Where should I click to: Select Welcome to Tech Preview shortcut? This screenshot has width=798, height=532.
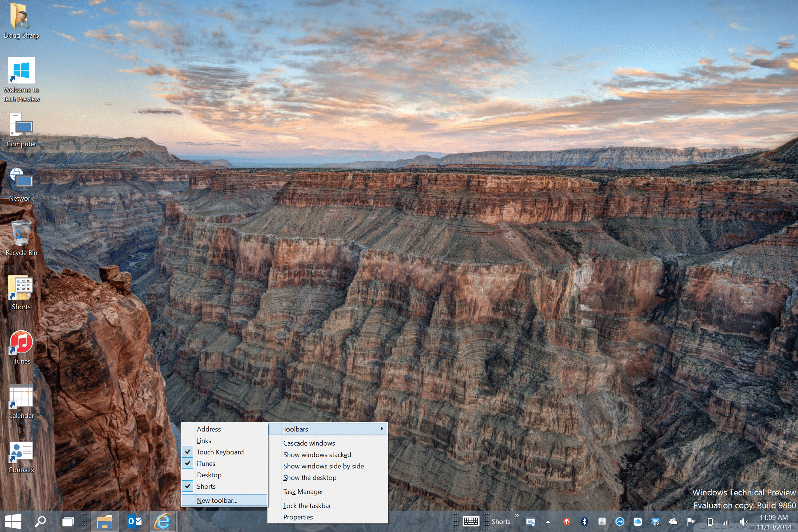click(21, 80)
